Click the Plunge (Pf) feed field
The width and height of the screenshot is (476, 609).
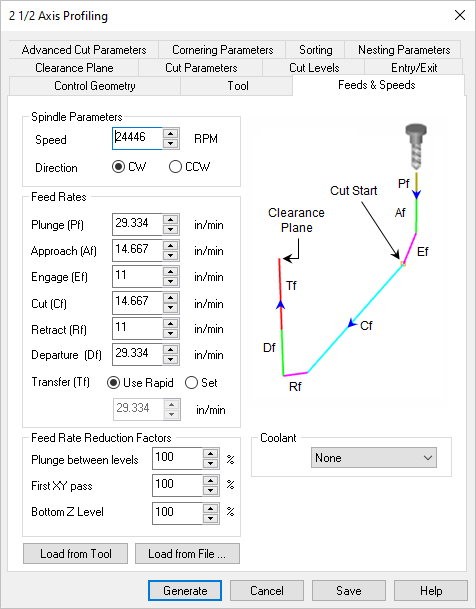click(137, 224)
